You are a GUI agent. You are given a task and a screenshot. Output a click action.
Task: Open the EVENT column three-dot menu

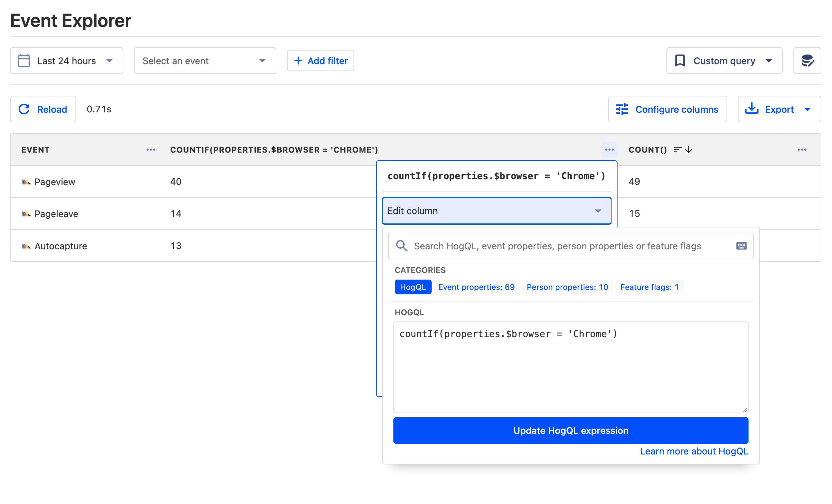pyautogui.click(x=151, y=150)
